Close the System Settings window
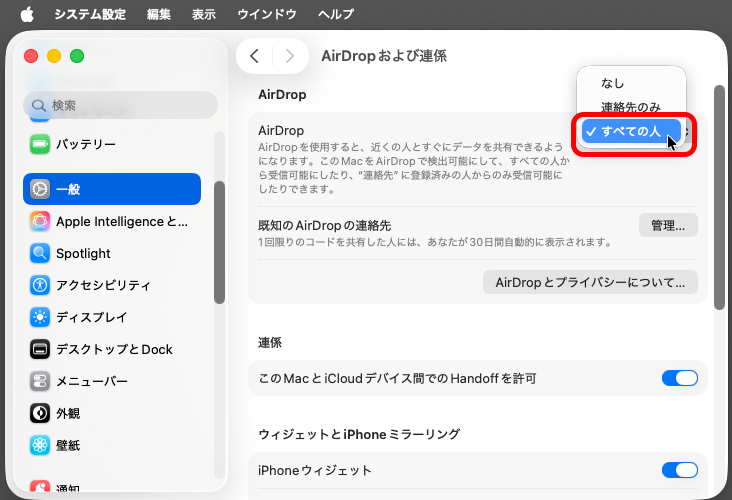The width and height of the screenshot is (732, 500). pos(31,56)
